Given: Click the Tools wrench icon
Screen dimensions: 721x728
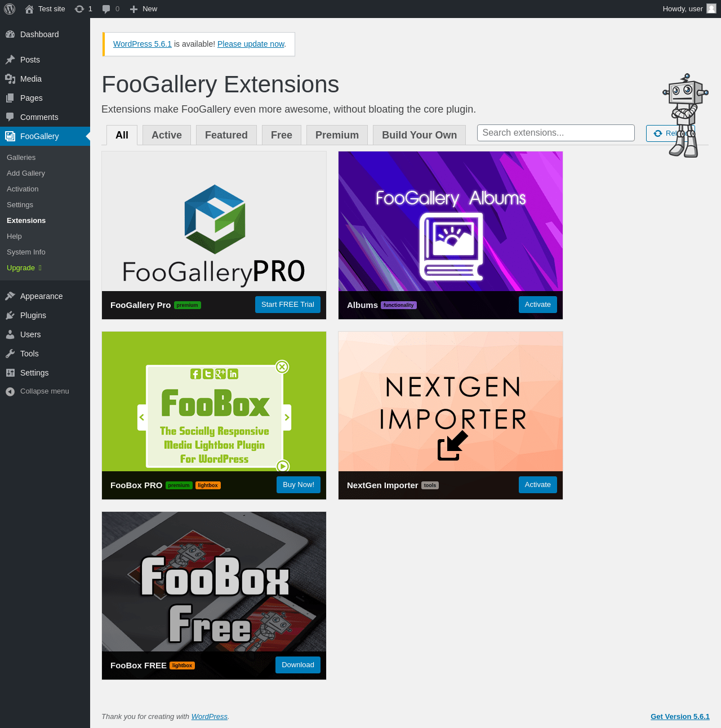Looking at the screenshot, I should click(10, 354).
